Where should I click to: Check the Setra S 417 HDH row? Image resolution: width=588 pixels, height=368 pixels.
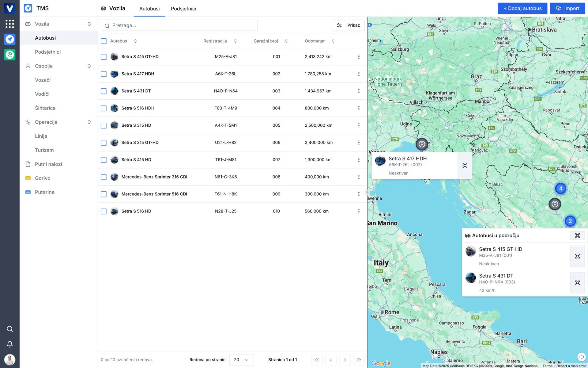pyautogui.click(x=104, y=74)
